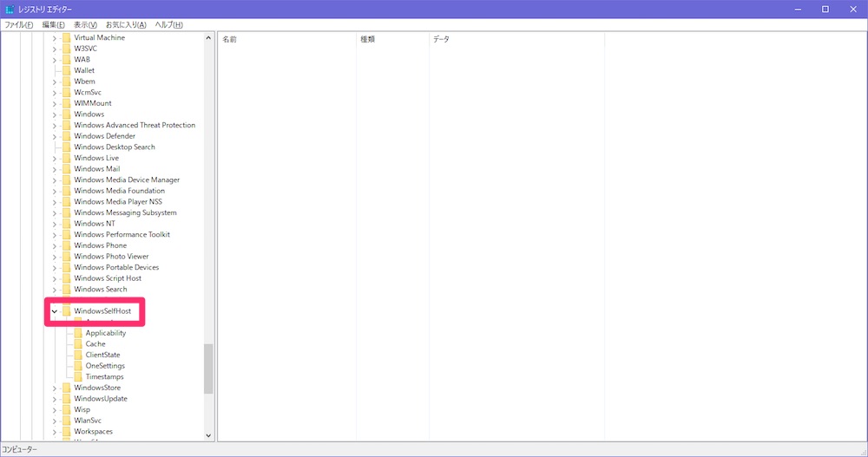Click the Wallet folder icon
Screen dimensions: 868x457
67,70
